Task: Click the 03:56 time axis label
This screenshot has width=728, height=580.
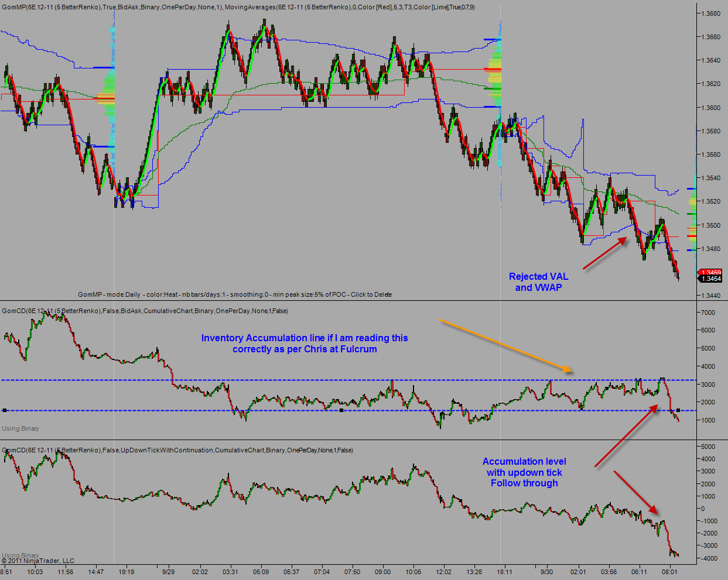Action: (609, 572)
